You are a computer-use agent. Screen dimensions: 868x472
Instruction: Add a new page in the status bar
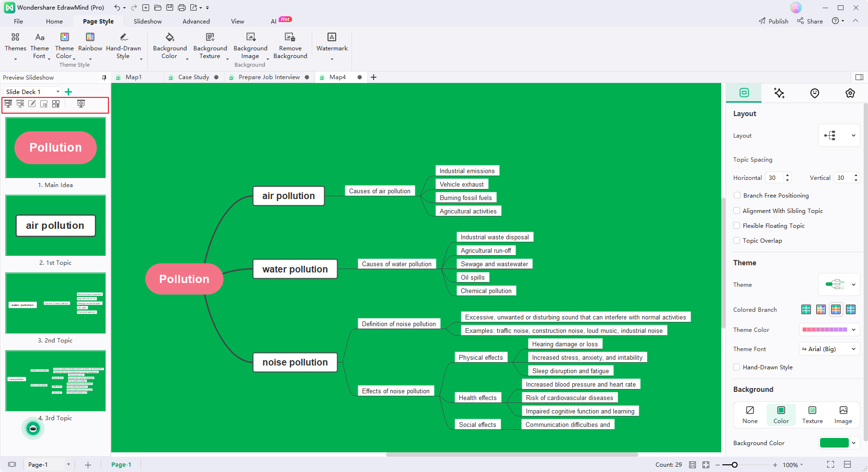88,465
